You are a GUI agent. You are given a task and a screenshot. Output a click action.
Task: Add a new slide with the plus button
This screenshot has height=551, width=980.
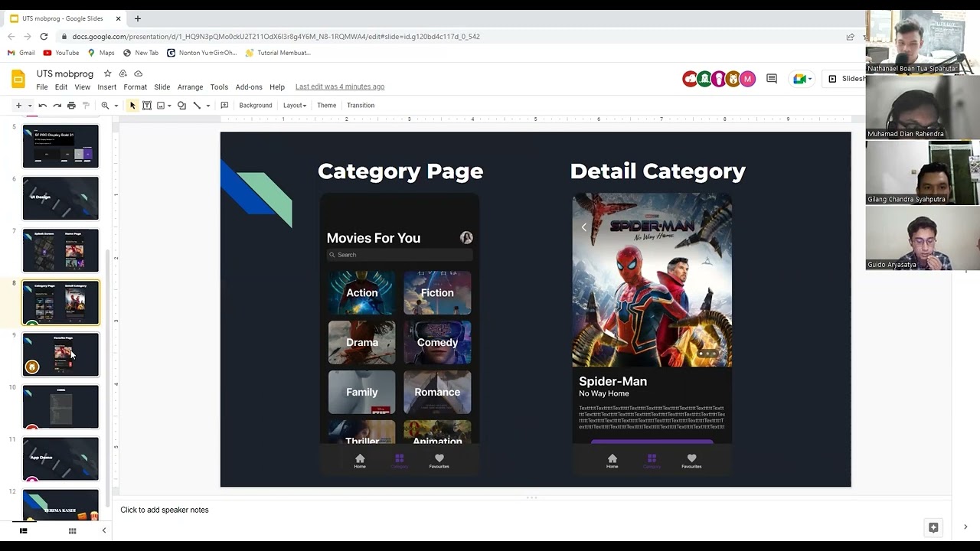point(18,106)
